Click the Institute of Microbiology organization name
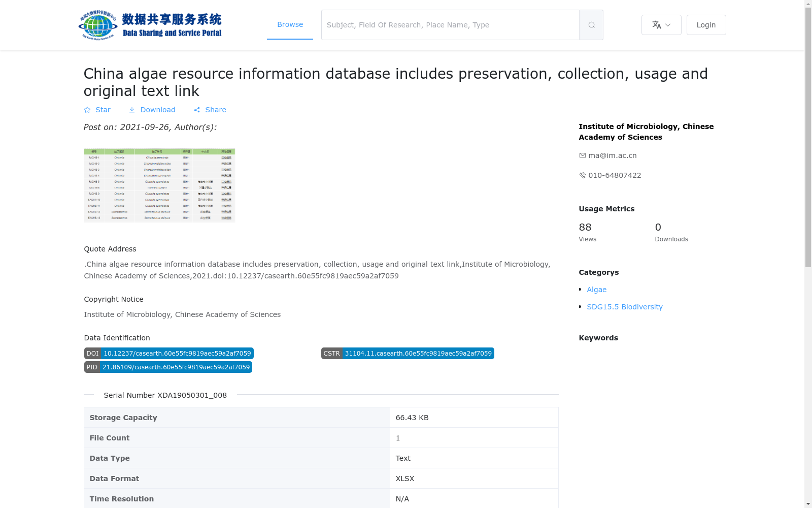Image resolution: width=812 pixels, height=508 pixels. click(x=646, y=132)
